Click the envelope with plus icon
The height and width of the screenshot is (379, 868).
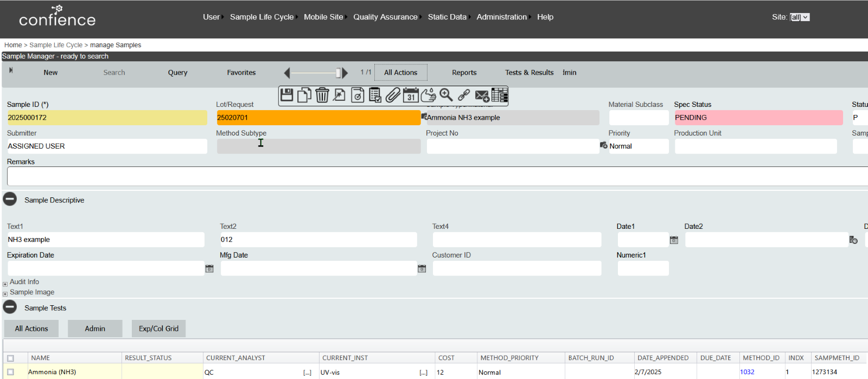coord(482,96)
